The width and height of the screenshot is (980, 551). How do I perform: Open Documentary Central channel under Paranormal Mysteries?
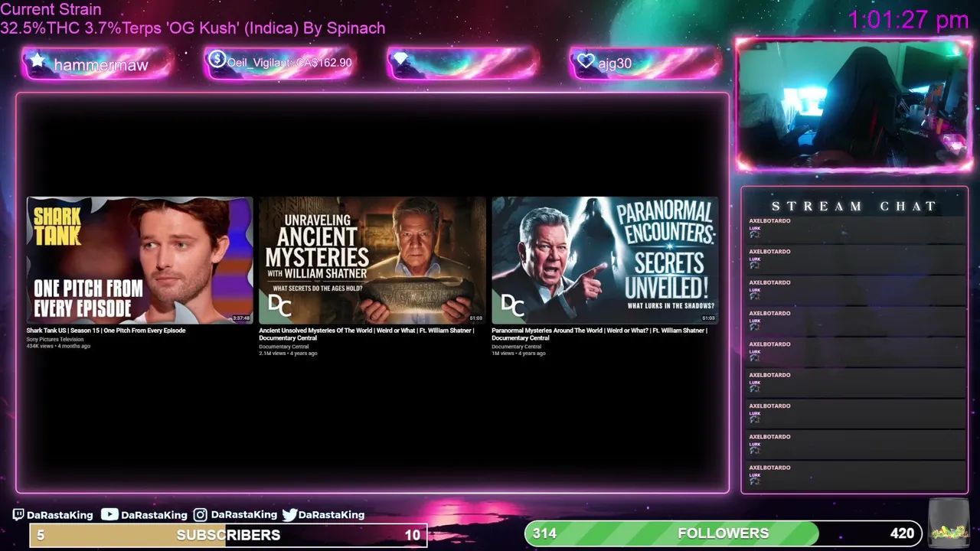pyautogui.click(x=516, y=347)
